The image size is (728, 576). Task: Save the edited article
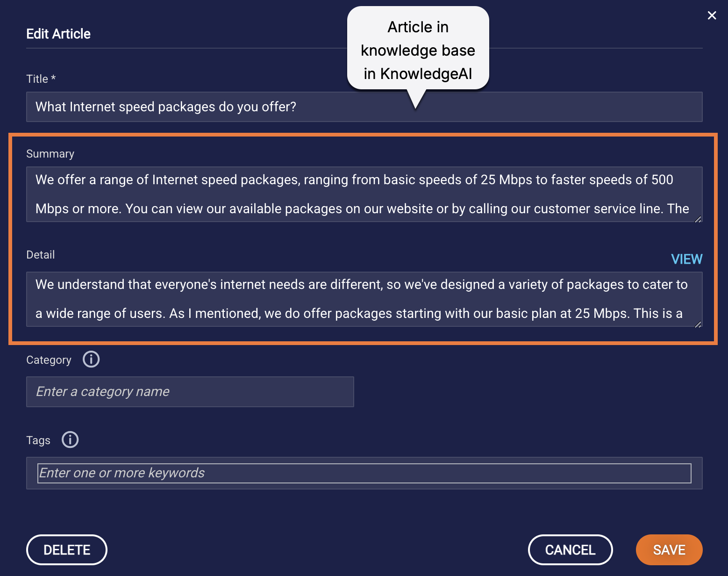point(669,550)
